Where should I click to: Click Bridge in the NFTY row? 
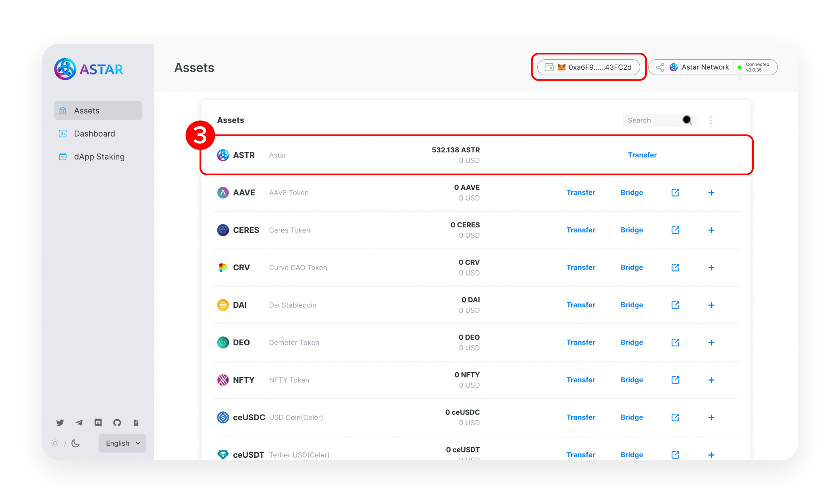[632, 380]
